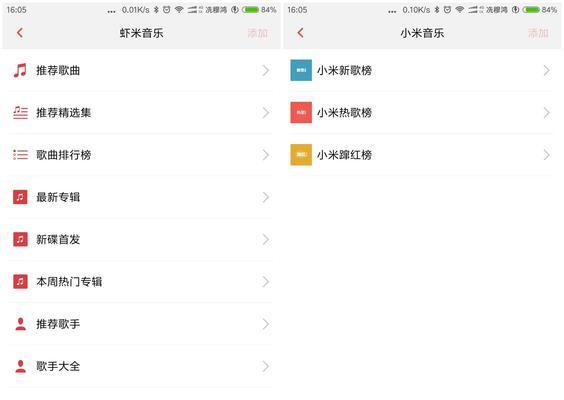Expand the 本周热门专辑 row chevron
564x400 pixels.
pos(265,282)
